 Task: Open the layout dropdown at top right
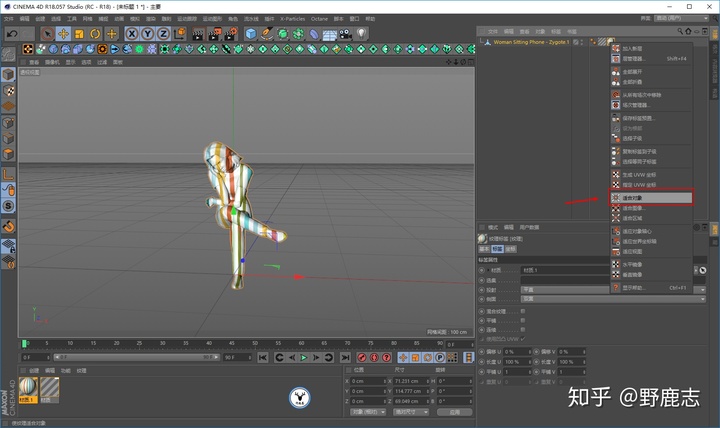(x=682, y=18)
